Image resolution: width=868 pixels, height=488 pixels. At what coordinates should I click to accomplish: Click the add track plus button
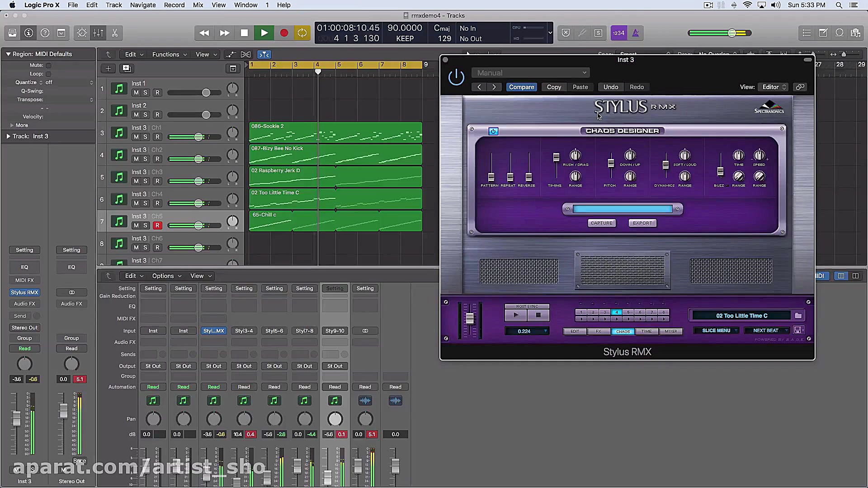(108, 69)
